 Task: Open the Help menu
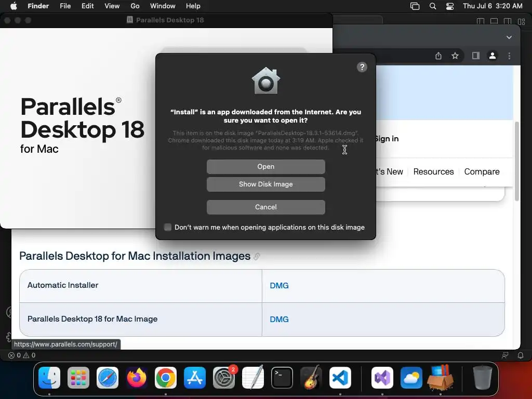[x=193, y=6]
